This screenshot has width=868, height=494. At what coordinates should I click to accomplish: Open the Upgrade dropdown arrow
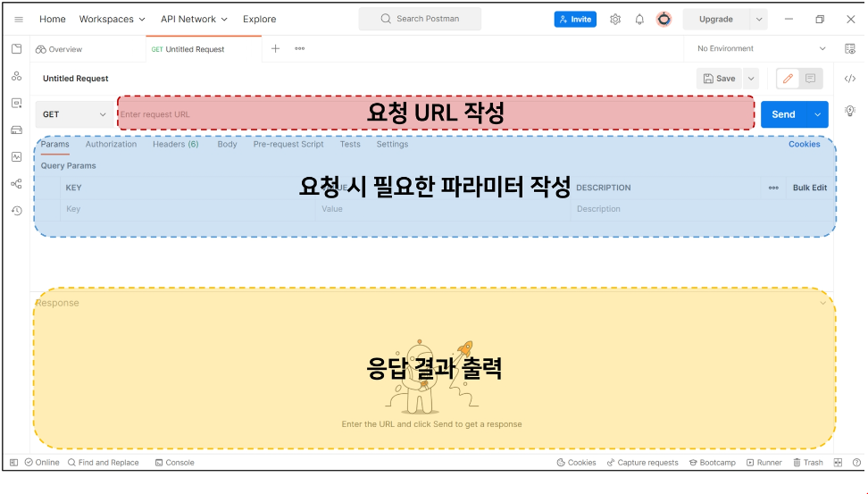(x=759, y=20)
